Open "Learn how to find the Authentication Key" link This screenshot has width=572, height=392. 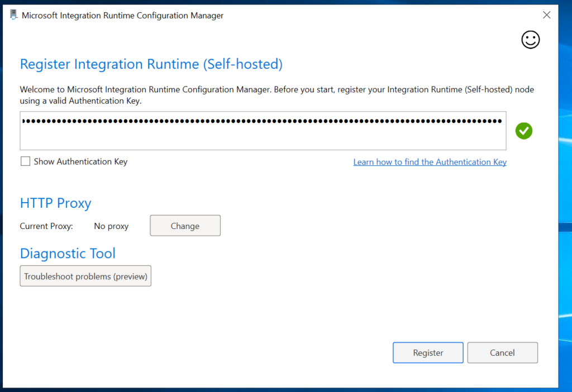click(430, 162)
